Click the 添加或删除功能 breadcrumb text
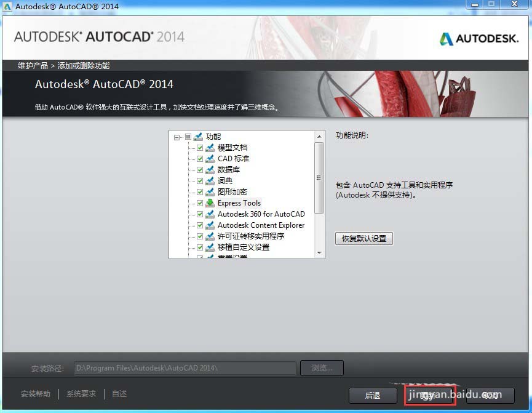 pyautogui.click(x=84, y=65)
